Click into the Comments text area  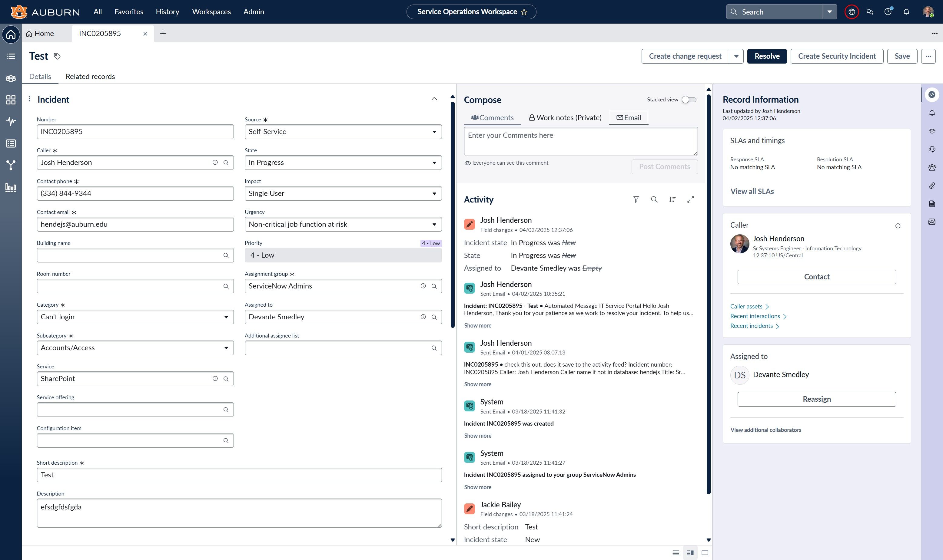click(x=580, y=141)
